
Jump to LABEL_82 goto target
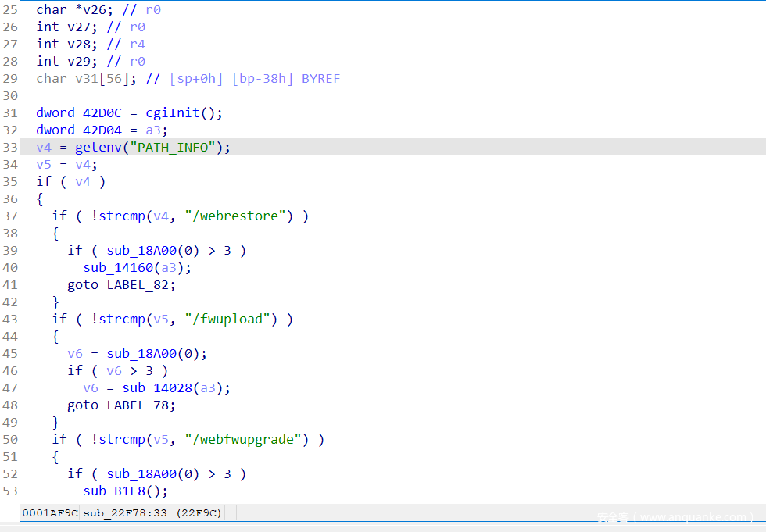pos(141,284)
